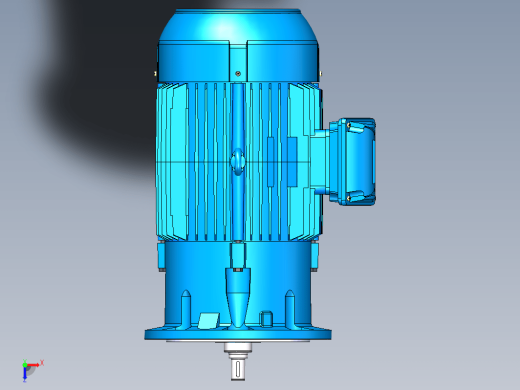The height and width of the screenshot is (390, 520).
Task: Select the terminal box on the motor's side
Action: [352, 161]
